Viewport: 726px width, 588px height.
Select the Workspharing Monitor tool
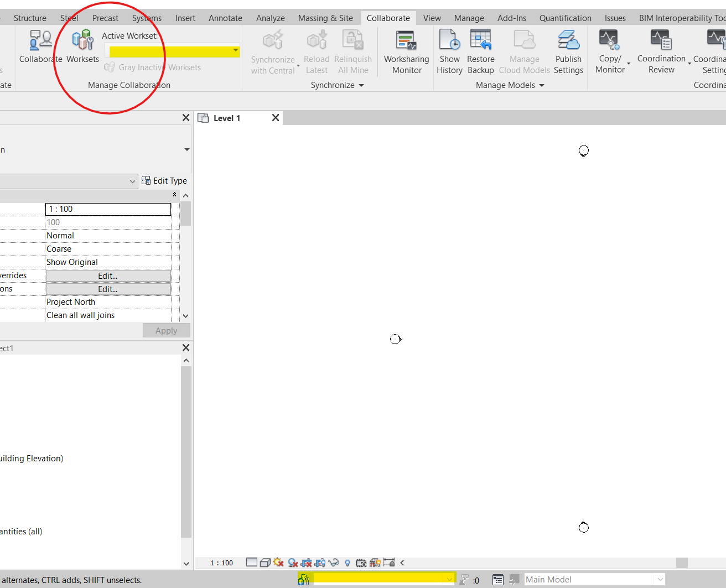click(x=406, y=51)
